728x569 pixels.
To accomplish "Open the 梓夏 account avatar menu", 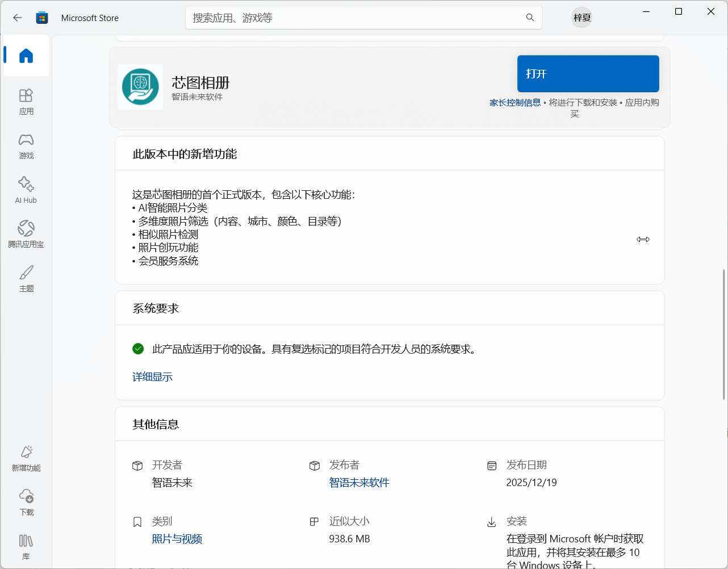I will click(581, 18).
